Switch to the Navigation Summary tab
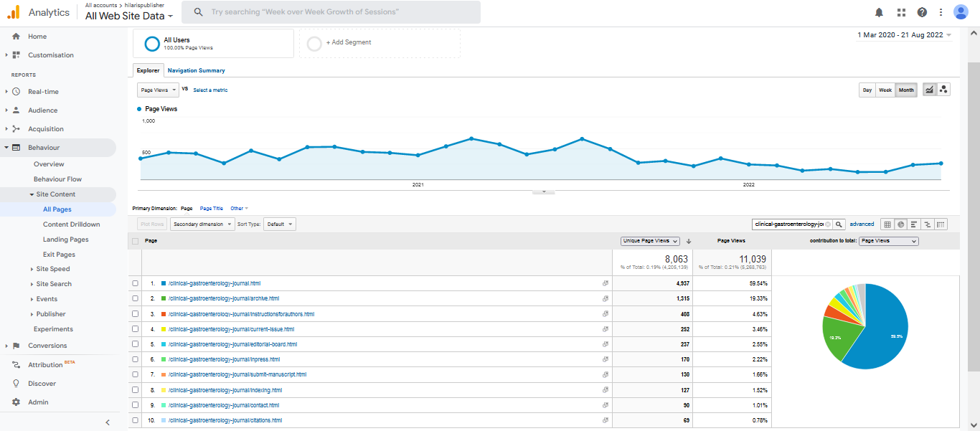The height and width of the screenshot is (431, 980). pos(196,70)
